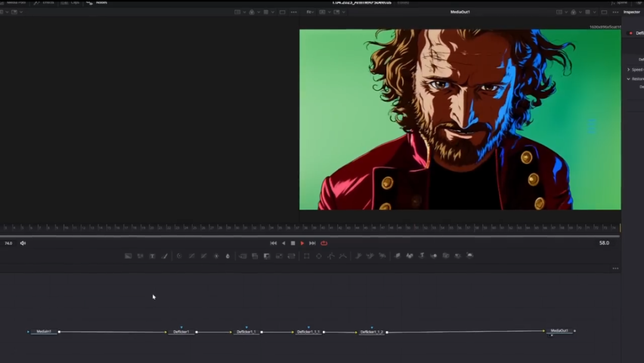Open dropdown arrow beside right viewer color channel icon

pyautogui.click(x=580, y=12)
